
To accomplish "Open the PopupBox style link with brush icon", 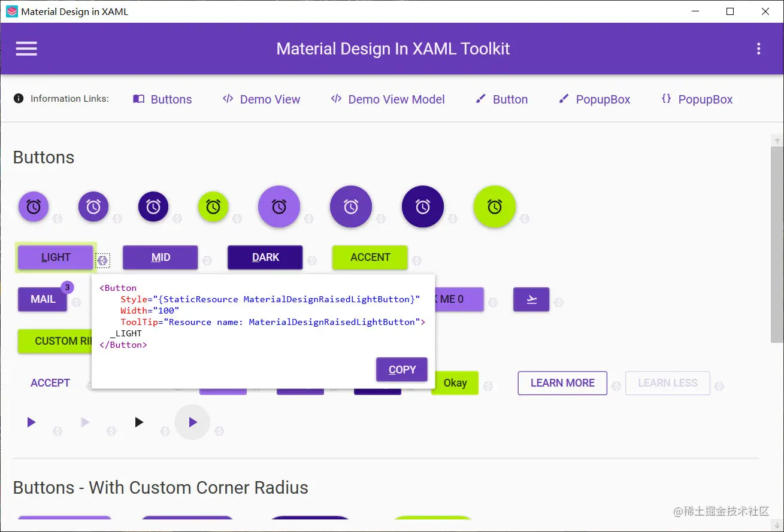I will pos(594,99).
